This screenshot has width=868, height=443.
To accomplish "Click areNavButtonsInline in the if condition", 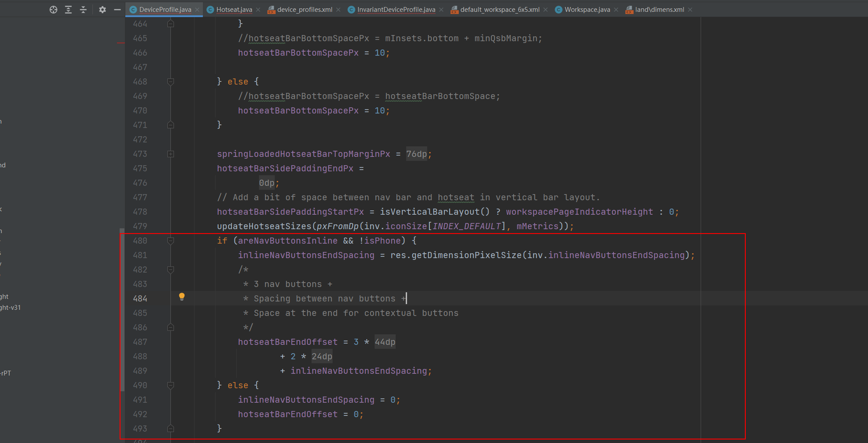I will pyautogui.click(x=288, y=241).
